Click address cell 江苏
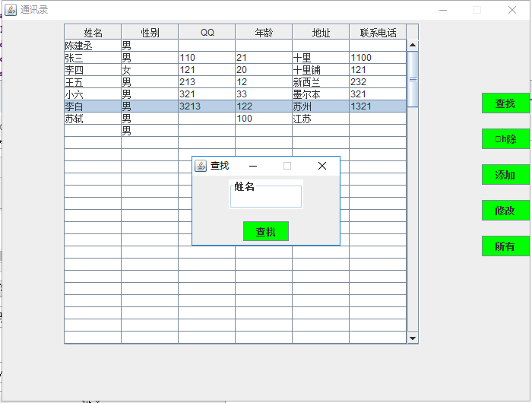Image resolution: width=532 pixels, height=403 pixels. pyautogui.click(x=321, y=119)
